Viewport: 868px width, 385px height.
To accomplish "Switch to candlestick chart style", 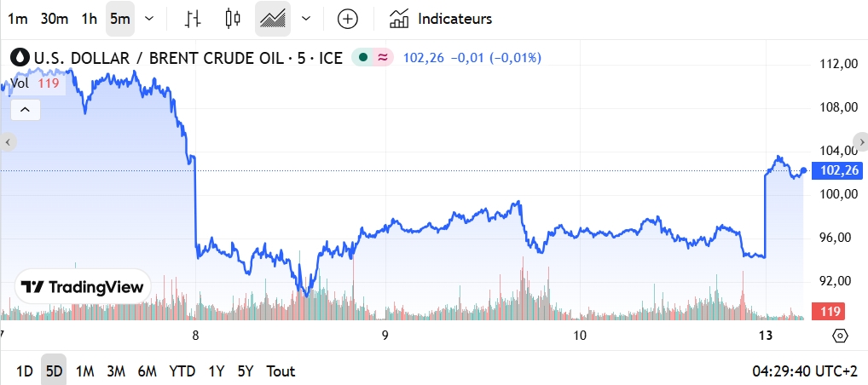I will click(x=233, y=19).
